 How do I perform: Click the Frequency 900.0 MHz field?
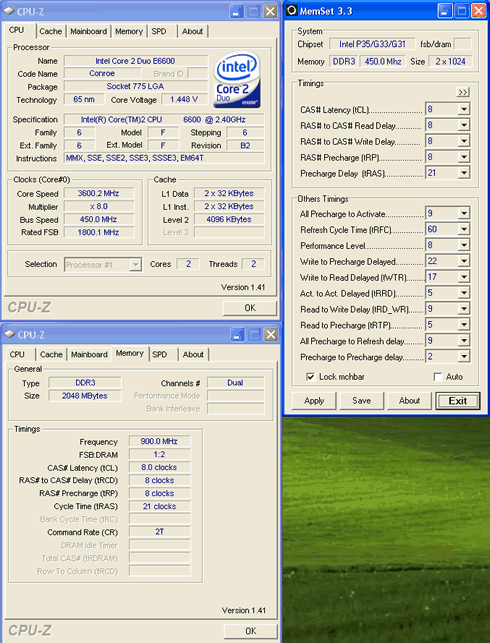coord(160,442)
